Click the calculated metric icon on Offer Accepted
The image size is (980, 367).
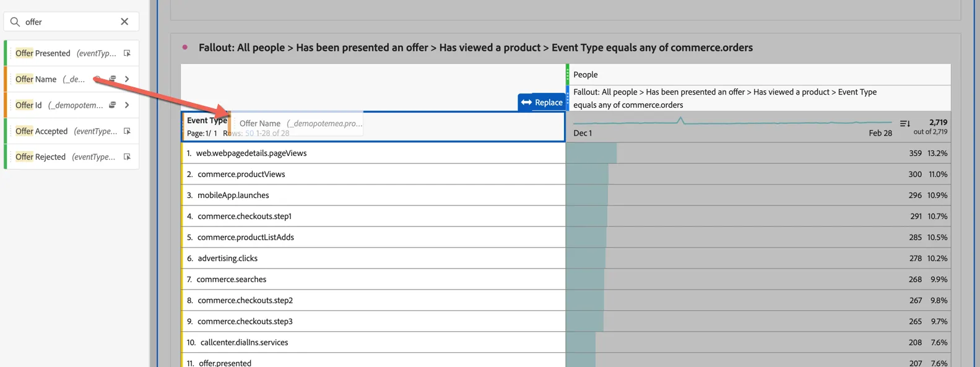(x=127, y=131)
